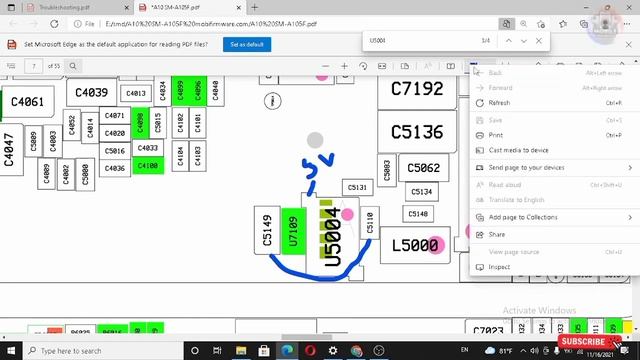Close the Troubleshooting.pdf tab
This screenshot has width=640, height=360.
pos(127,7)
